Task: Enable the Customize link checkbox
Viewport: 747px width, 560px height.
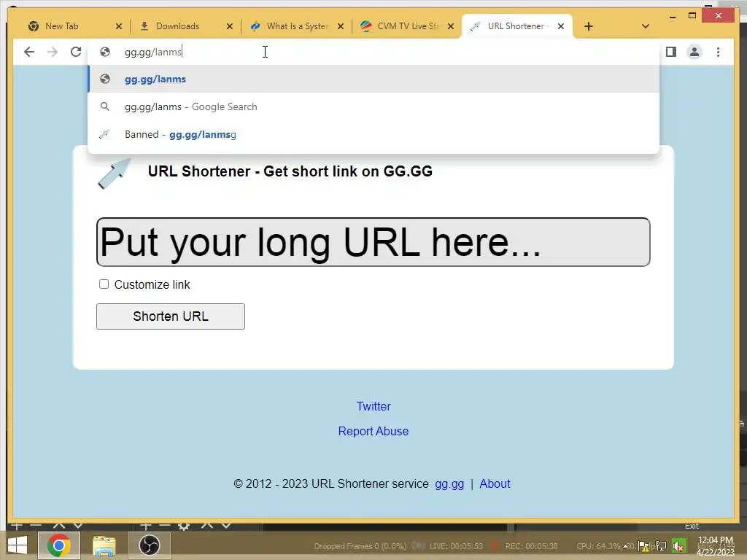Action: pyautogui.click(x=104, y=284)
